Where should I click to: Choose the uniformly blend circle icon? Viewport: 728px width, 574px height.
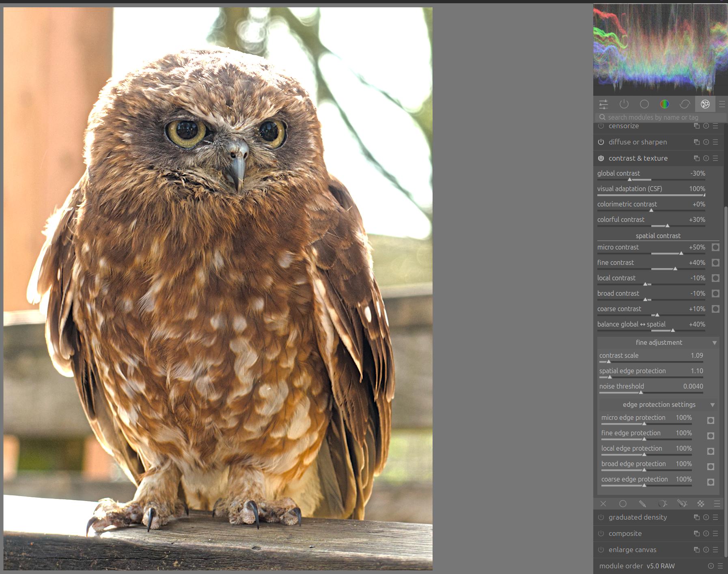623,503
